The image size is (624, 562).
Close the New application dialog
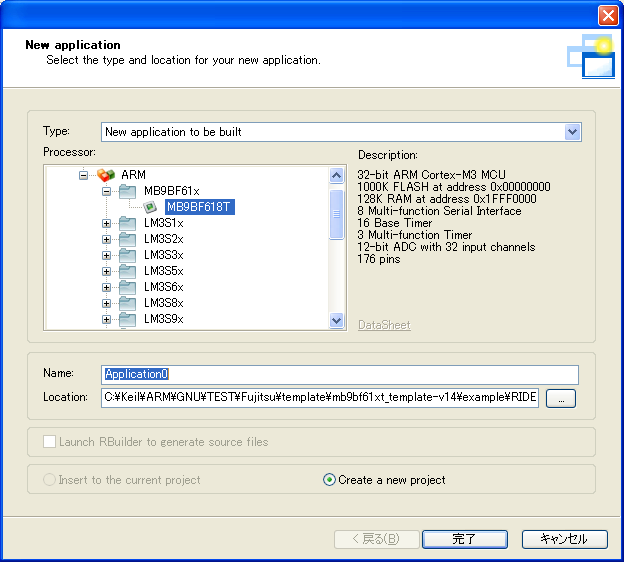point(608,16)
